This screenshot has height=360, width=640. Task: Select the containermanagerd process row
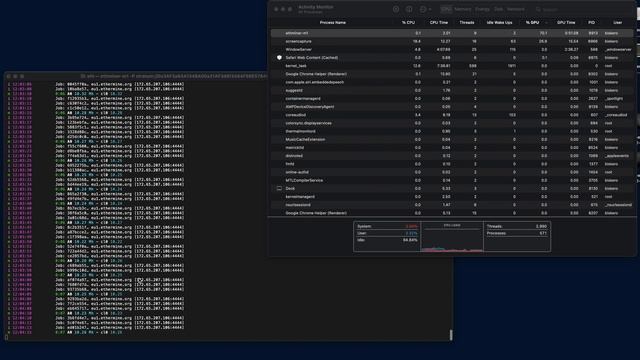[x=452, y=98]
